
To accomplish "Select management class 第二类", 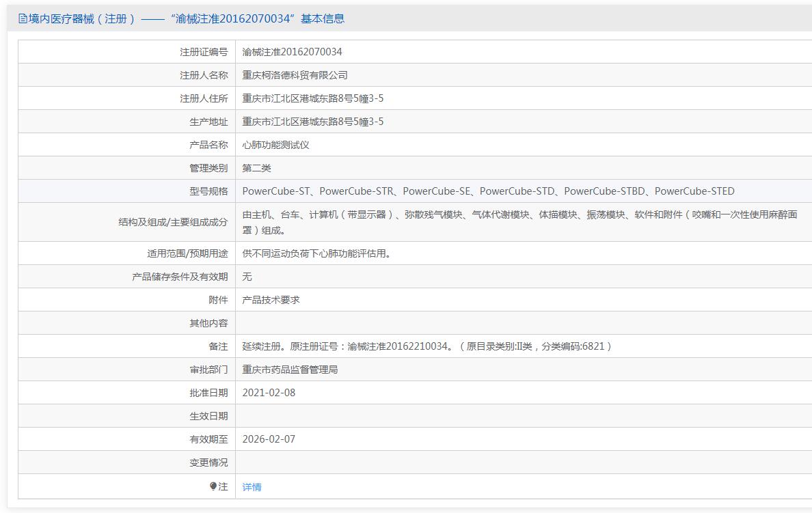I will [256, 168].
